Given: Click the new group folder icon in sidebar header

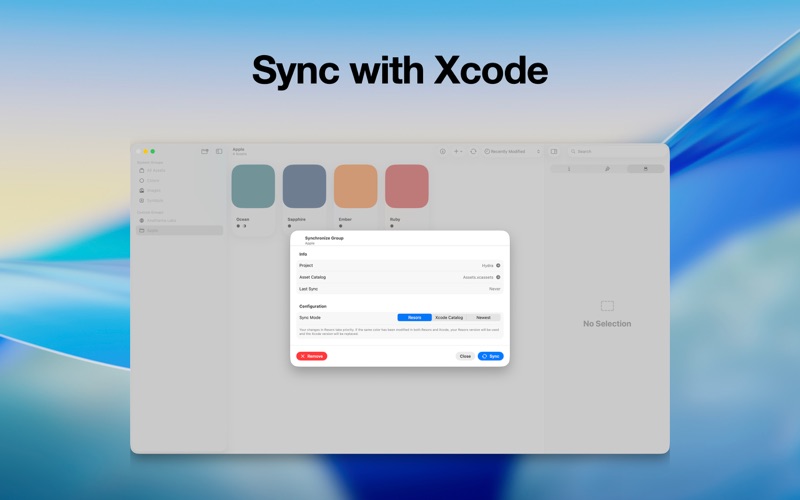Looking at the screenshot, I should tap(205, 152).
